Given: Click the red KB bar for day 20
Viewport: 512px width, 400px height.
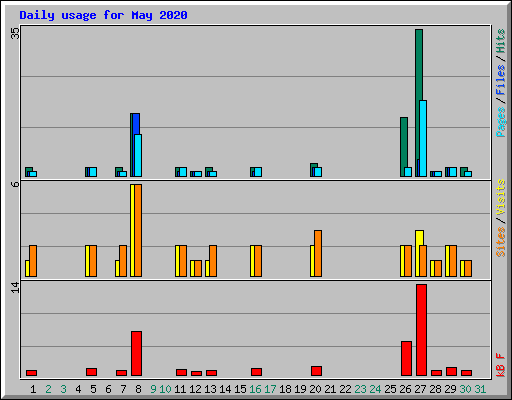Looking at the screenshot, I should point(316,371).
